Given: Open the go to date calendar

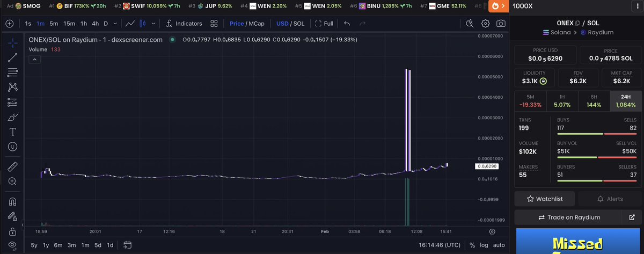Looking at the screenshot, I should tap(127, 245).
